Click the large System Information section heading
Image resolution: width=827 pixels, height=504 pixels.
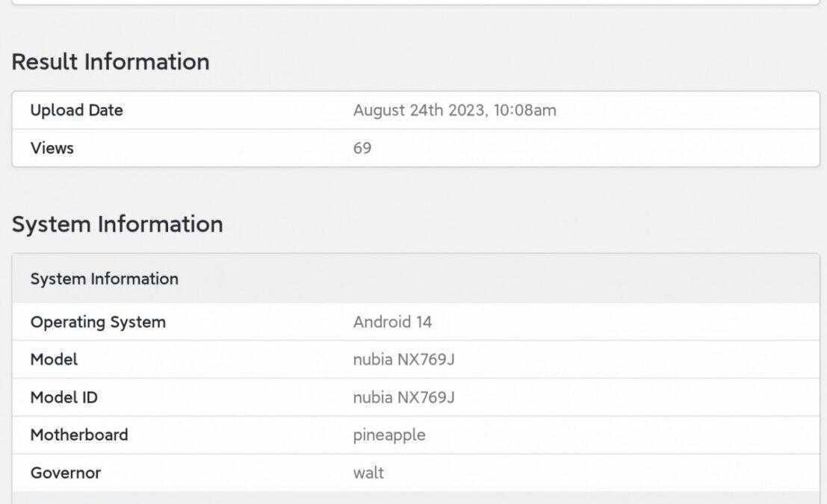(117, 224)
